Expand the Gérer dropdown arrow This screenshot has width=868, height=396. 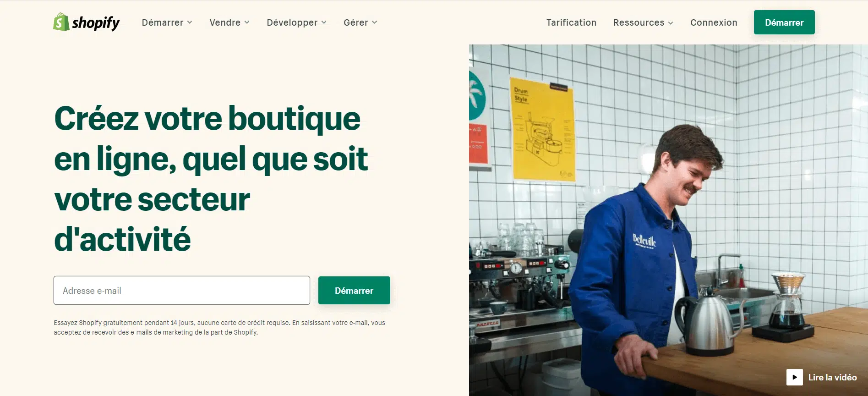pyautogui.click(x=375, y=22)
